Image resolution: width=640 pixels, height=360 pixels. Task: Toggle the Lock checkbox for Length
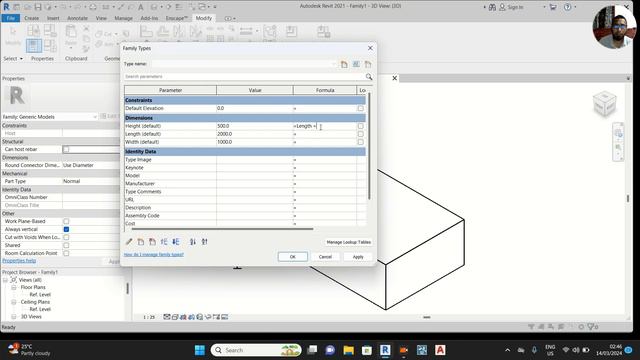point(360,134)
